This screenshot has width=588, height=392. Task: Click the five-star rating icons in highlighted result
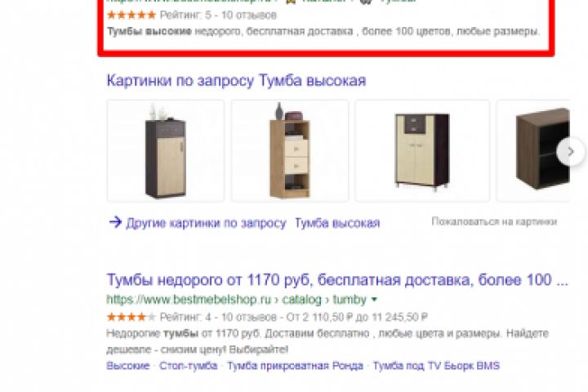coord(131,15)
